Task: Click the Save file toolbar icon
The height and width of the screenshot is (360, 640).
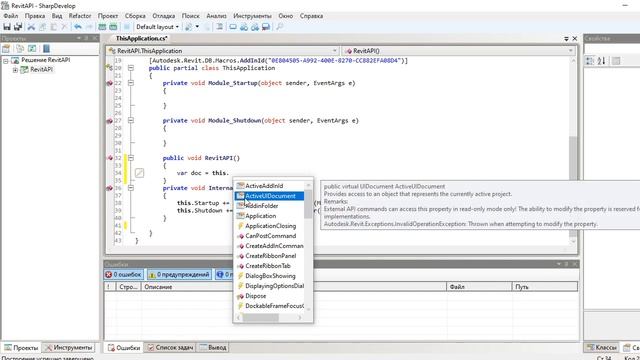Action: [x=7, y=27]
